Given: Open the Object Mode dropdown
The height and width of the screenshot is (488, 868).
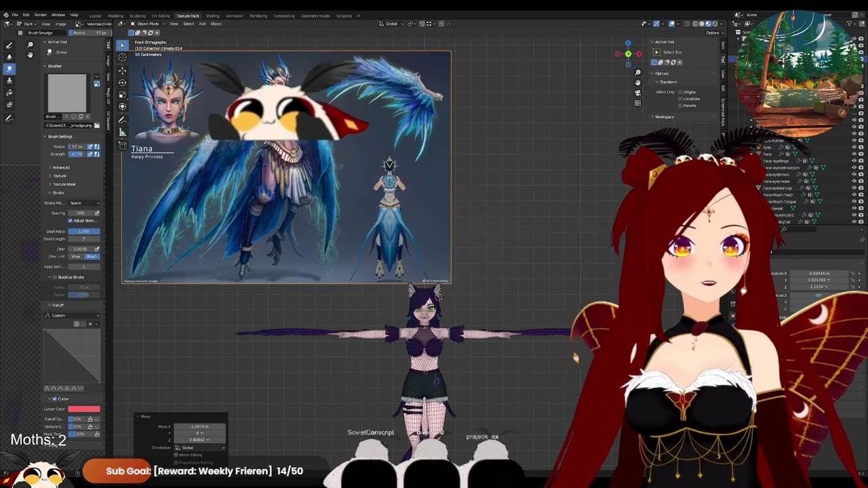Looking at the screenshot, I should click(x=148, y=24).
